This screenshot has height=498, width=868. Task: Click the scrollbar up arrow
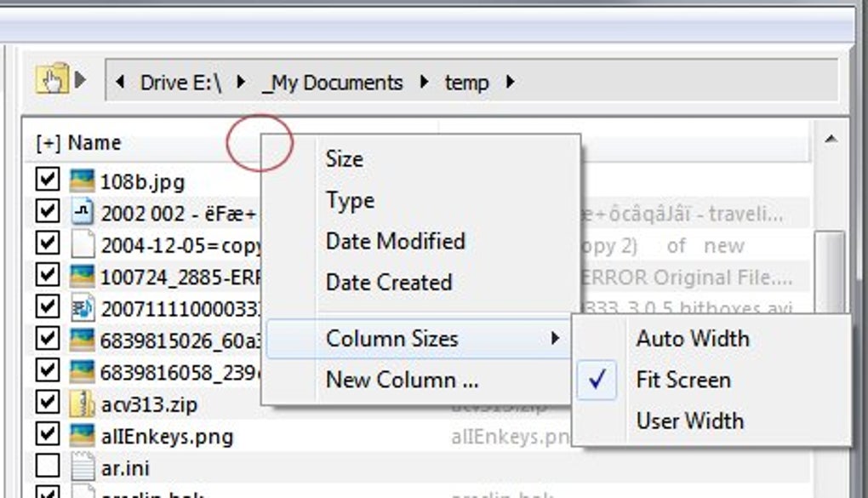pos(831,139)
